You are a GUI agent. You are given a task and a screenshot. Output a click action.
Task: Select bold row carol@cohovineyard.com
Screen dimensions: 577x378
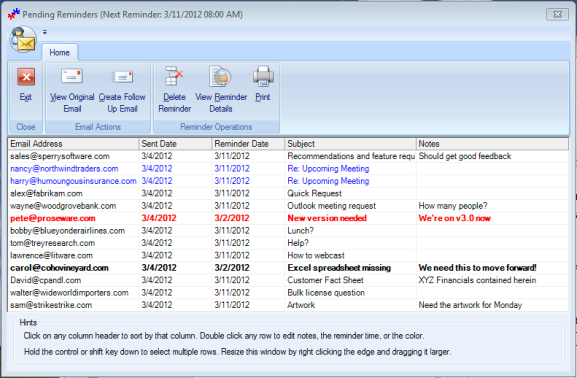pyautogui.click(x=288, y=268)
